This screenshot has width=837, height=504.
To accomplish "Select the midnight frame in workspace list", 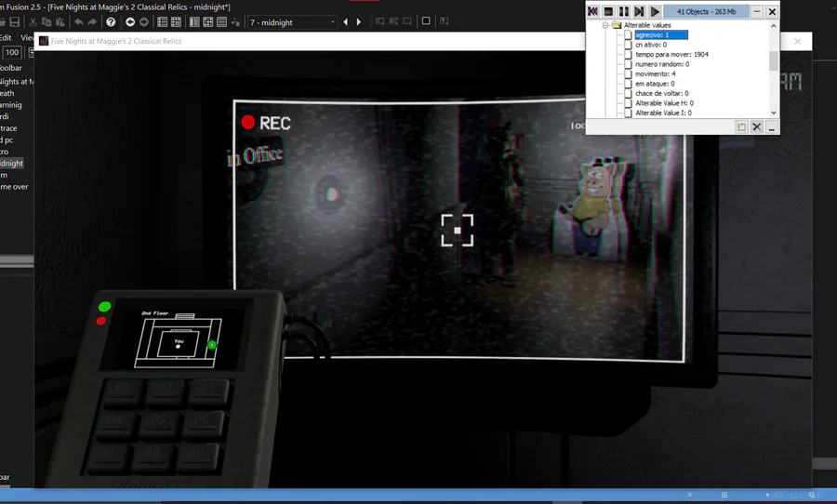I will (x=11, y=164).
